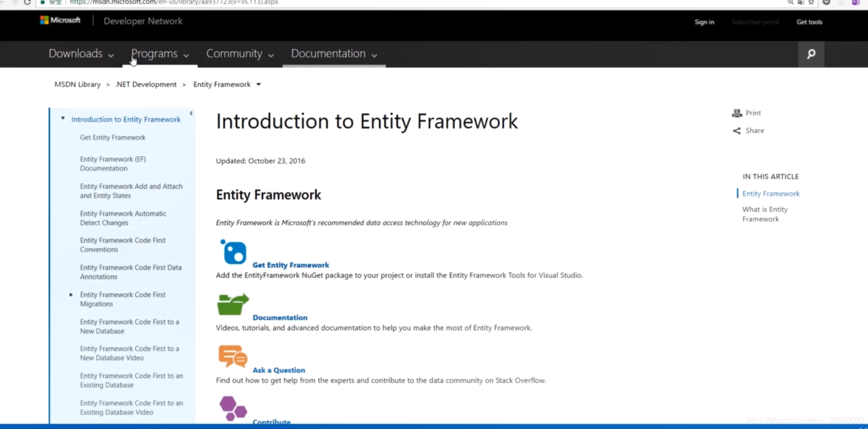The width and height of the screenshot is (868, 429).
Task: Click the Print icon
Action: coord(737,113)
